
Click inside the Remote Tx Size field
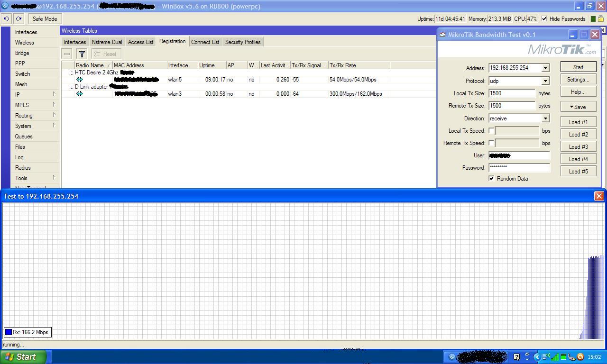click(512, 105)
